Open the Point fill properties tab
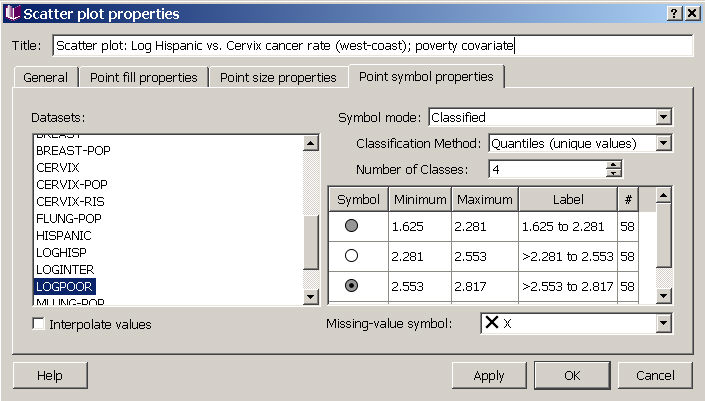This screenshot has width=705, height=401. point(145,77)
